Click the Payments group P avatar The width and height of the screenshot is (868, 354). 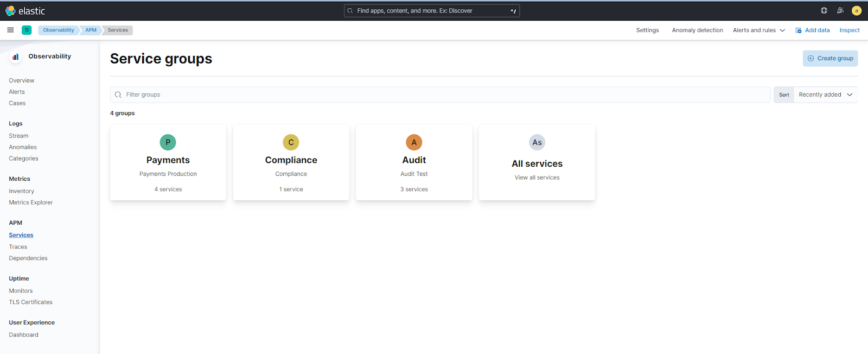(168, 142)
